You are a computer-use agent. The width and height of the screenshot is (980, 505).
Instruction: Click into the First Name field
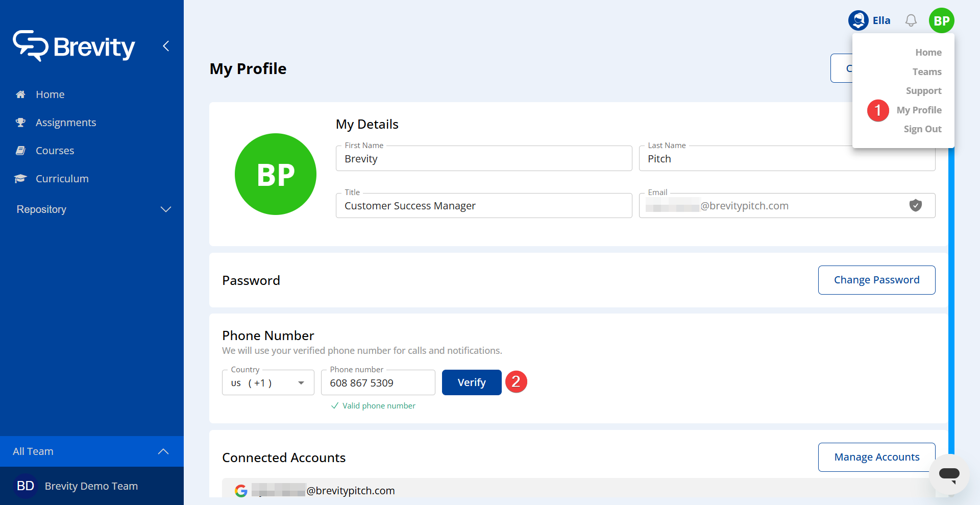click(484, 159)
